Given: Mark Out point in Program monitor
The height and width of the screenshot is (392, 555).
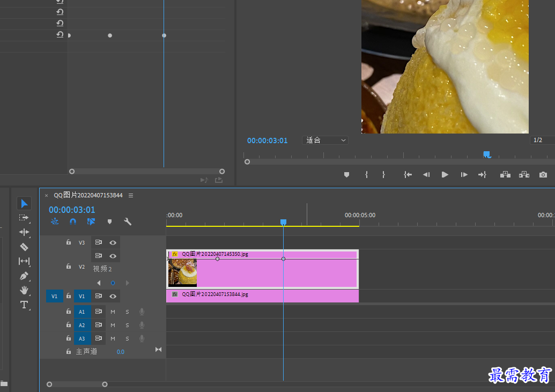Looking at the screenshot, I should 383,175.
